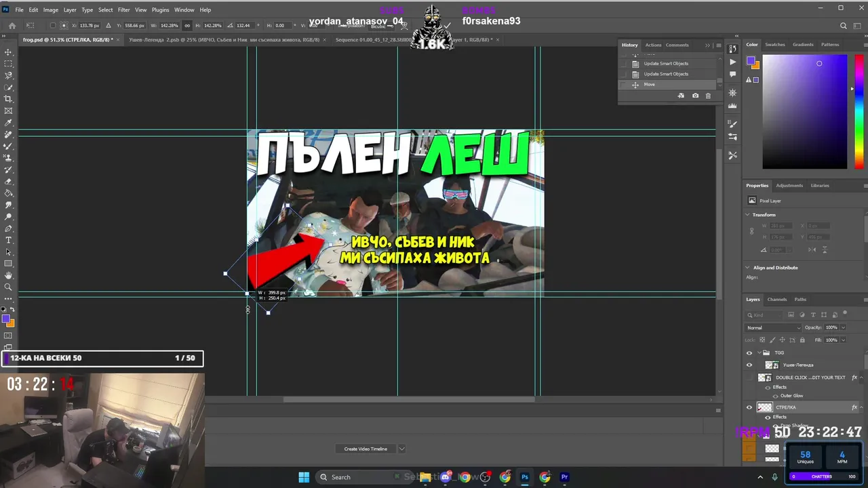
Task: Select the Frame tool
Action: pos(8,110)
